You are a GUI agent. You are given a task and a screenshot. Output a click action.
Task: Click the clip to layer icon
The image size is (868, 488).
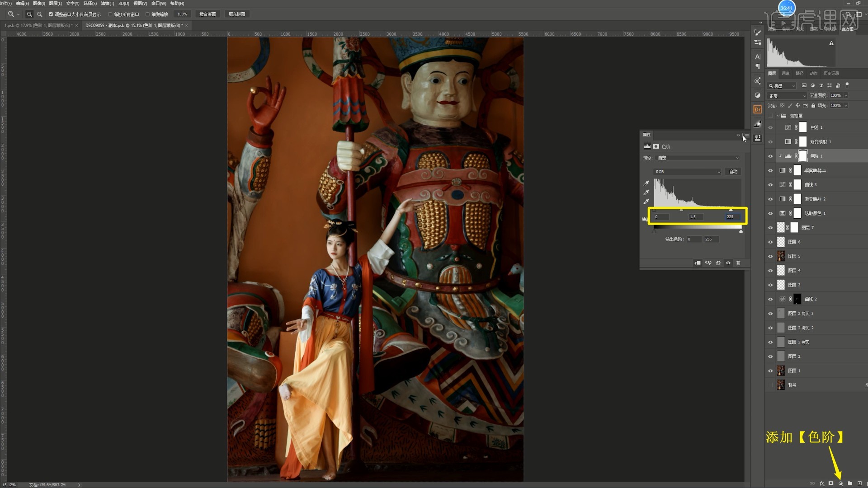point(698,263)
